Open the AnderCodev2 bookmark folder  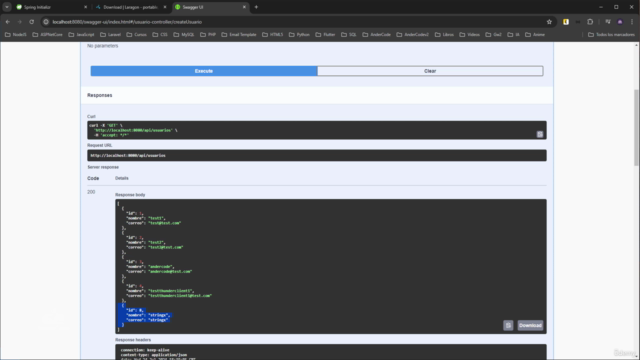413,35
